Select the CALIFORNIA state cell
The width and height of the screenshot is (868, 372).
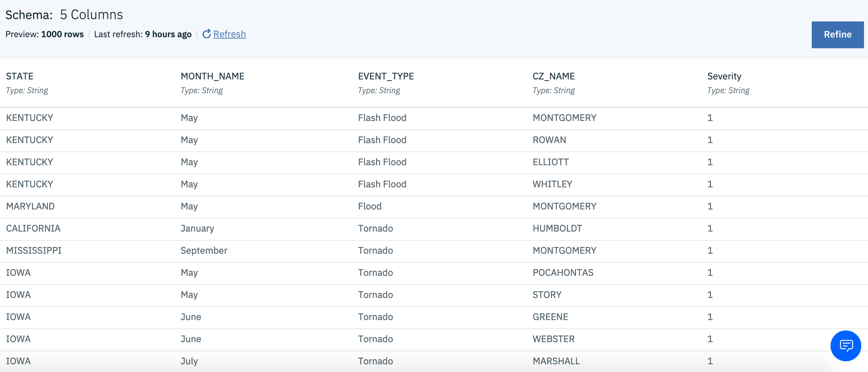coord(33,228)
